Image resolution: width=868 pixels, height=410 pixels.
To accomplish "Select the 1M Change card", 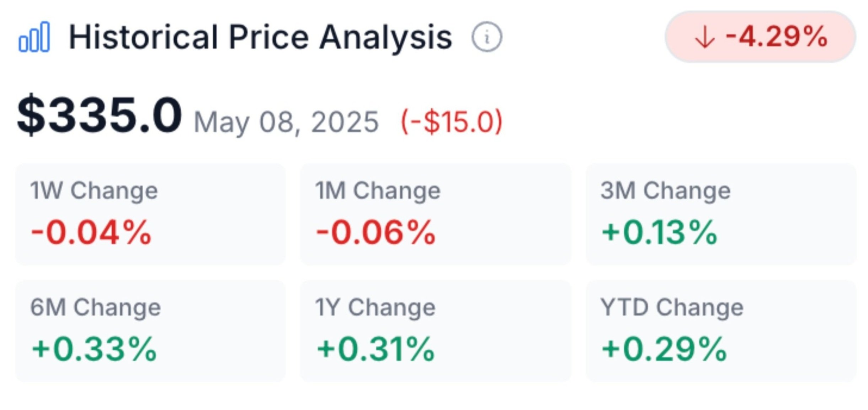I will (x=436, y=214).
